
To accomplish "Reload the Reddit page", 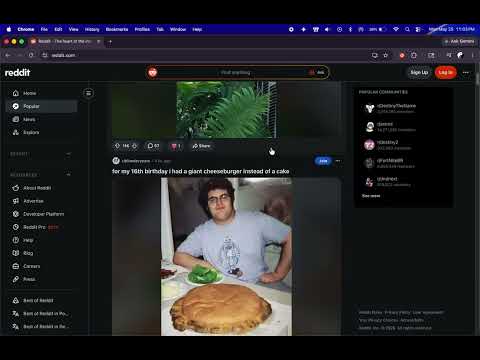I will point(31,55).
